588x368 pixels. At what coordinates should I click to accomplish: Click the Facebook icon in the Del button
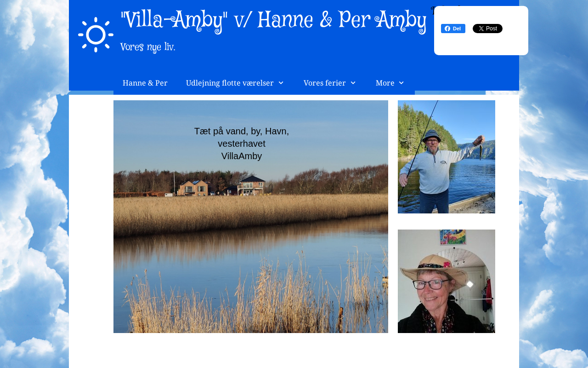pyautogui.click(x=447, y=29)
